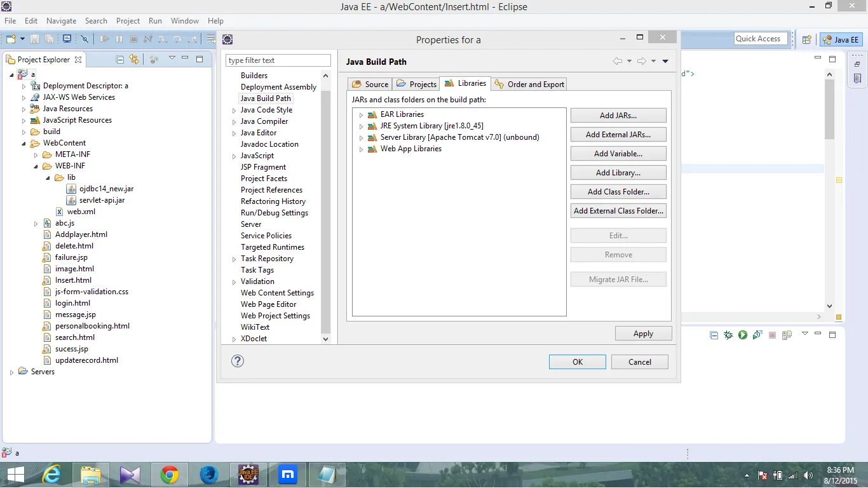Click Start server in profile mode icon
Screen dimensions: 868x488
point(757,335)
